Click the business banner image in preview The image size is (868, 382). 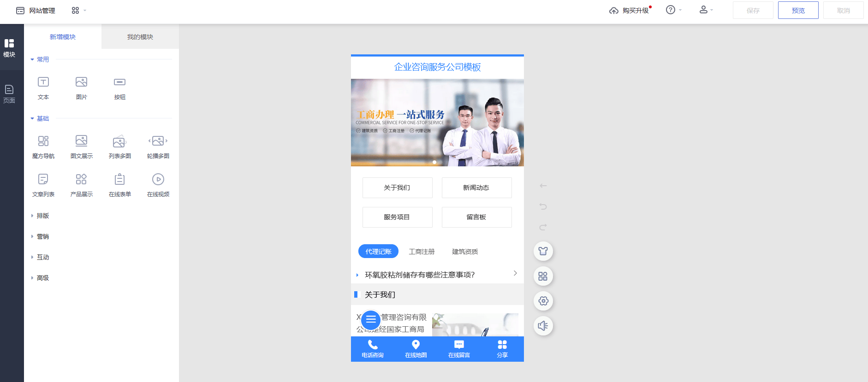[437, 123]
